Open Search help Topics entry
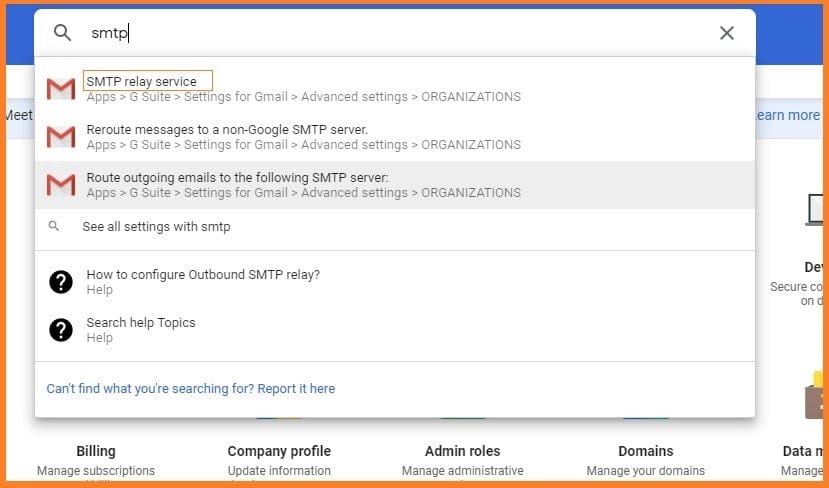The image size is (829, 488). coord(394,330)
